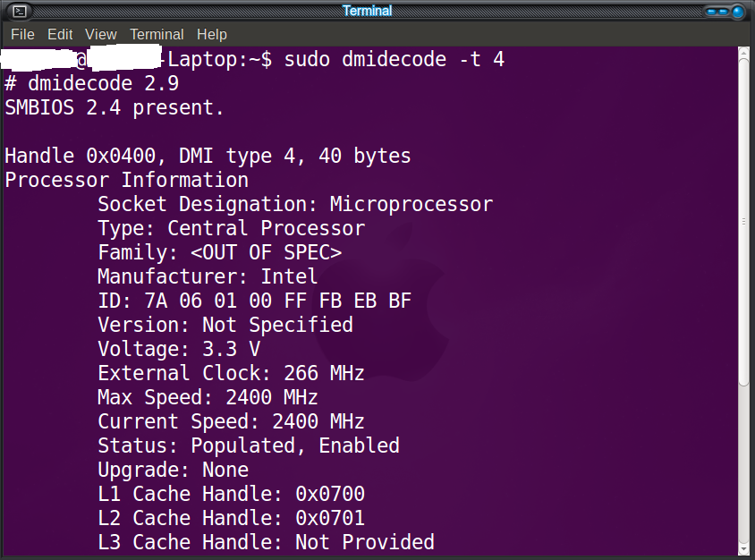The image size is (755, 560).
Task: Open the window menu icon in title bar
Action: (x=19, y=12)
